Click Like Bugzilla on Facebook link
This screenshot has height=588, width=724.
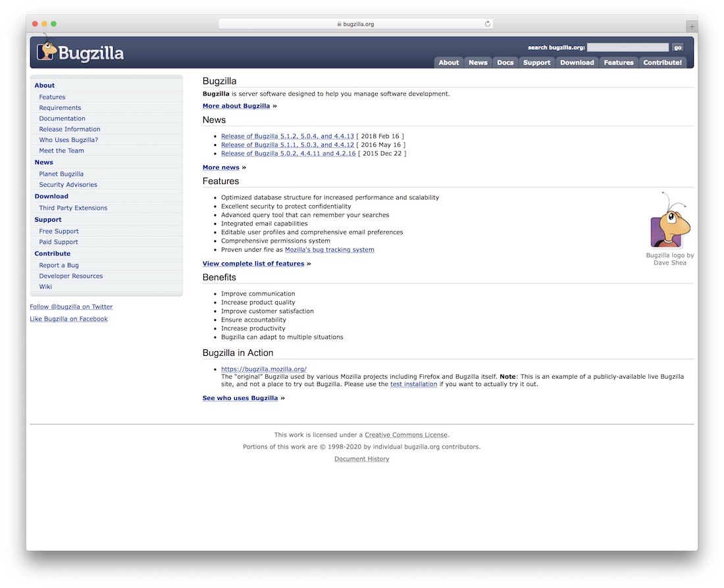click(69, 319)
